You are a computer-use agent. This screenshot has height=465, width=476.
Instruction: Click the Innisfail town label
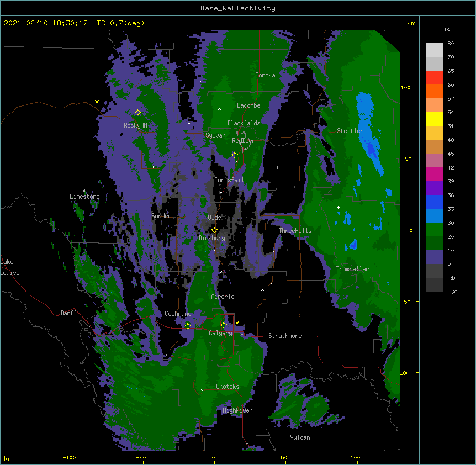229,180
